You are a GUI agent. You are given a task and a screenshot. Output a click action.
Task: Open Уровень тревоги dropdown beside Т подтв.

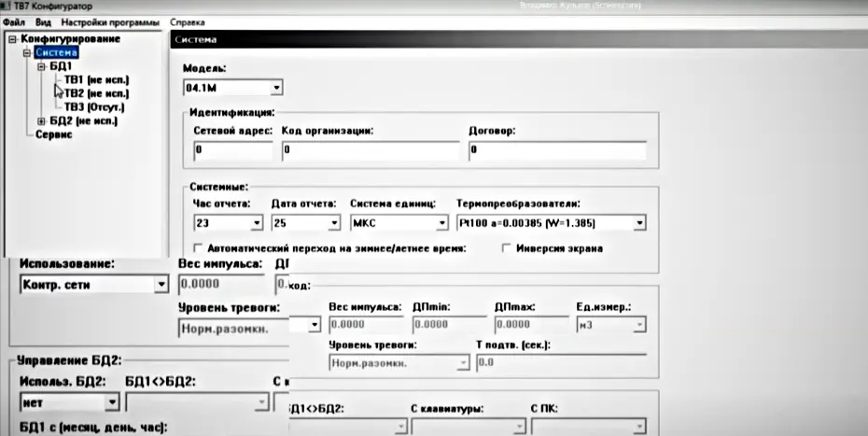399,363
